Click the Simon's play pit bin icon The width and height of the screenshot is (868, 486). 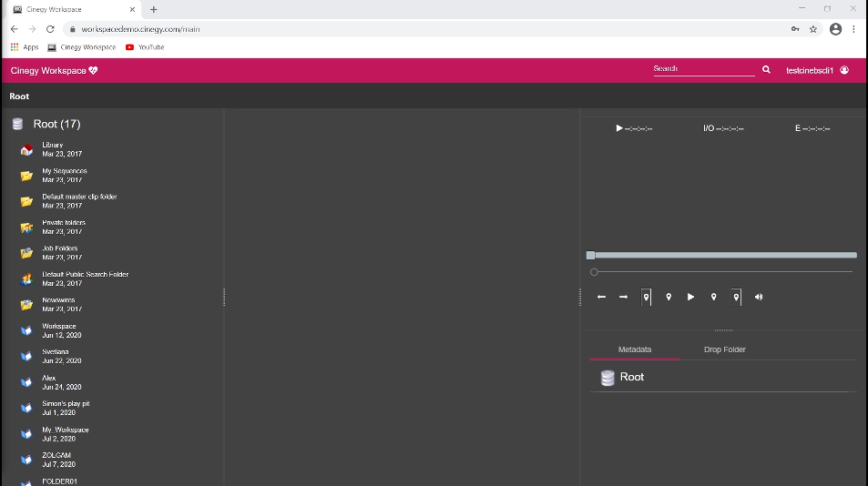(26, 408)
